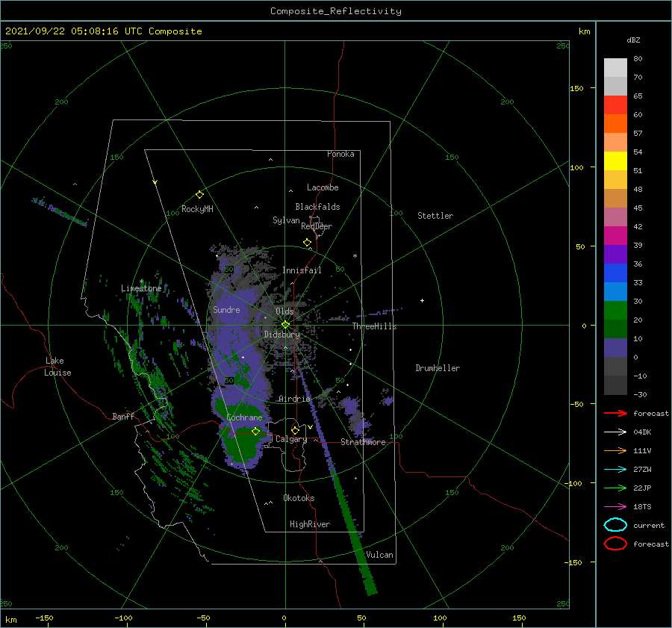Click the asterisk marker east of Innisfail
This screenshot has width=672, height=628.
coord(355,256)
